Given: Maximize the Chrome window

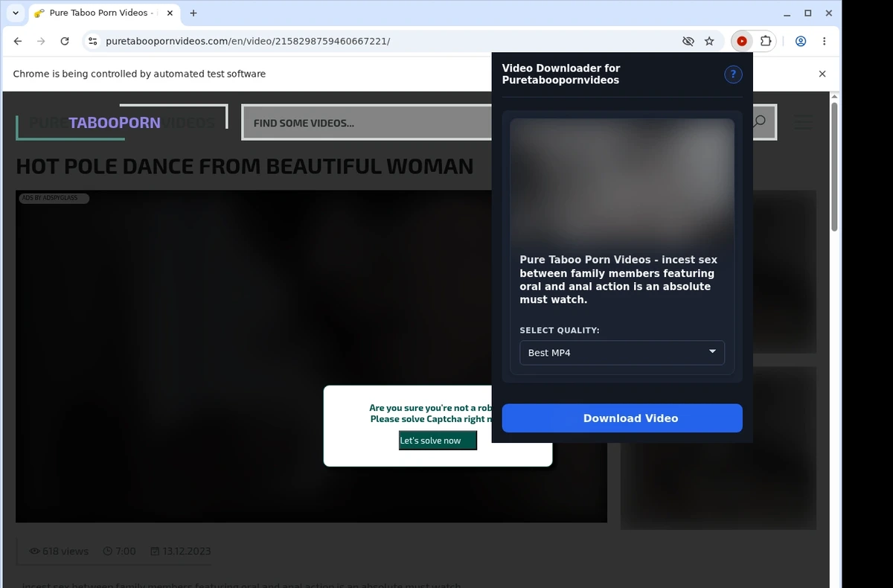Looking at the screenshot, I should (x=808, y=13).
